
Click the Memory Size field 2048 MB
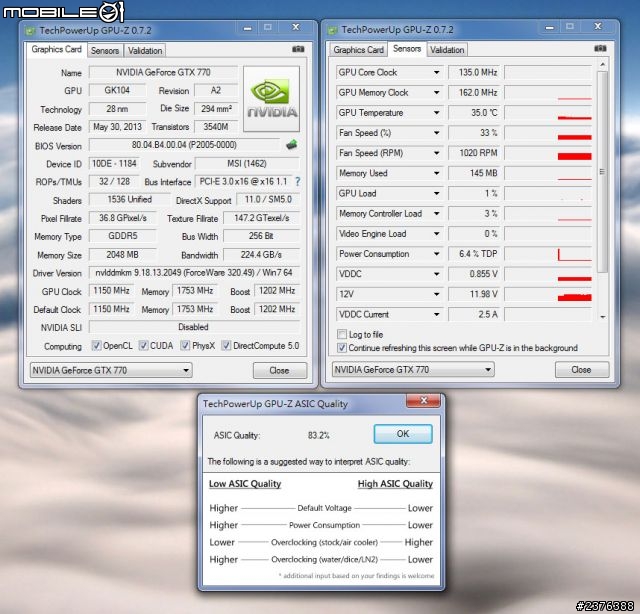(122, 255)
